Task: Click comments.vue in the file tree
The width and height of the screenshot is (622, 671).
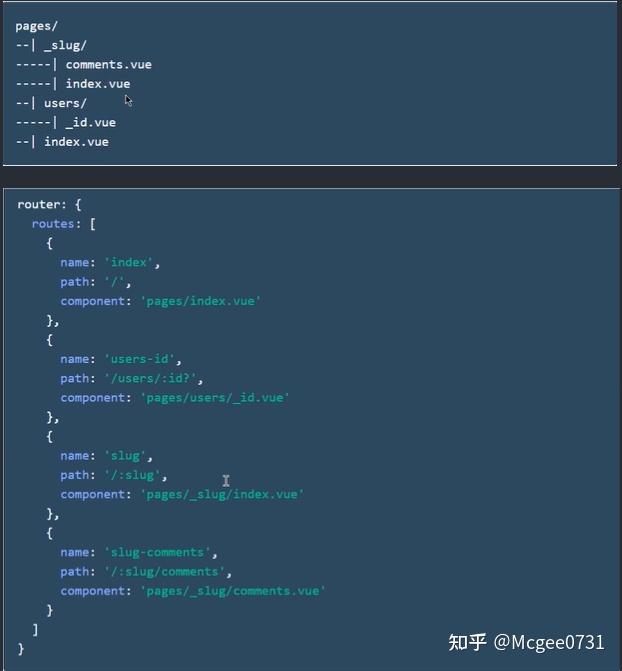Action: point(109,65)
